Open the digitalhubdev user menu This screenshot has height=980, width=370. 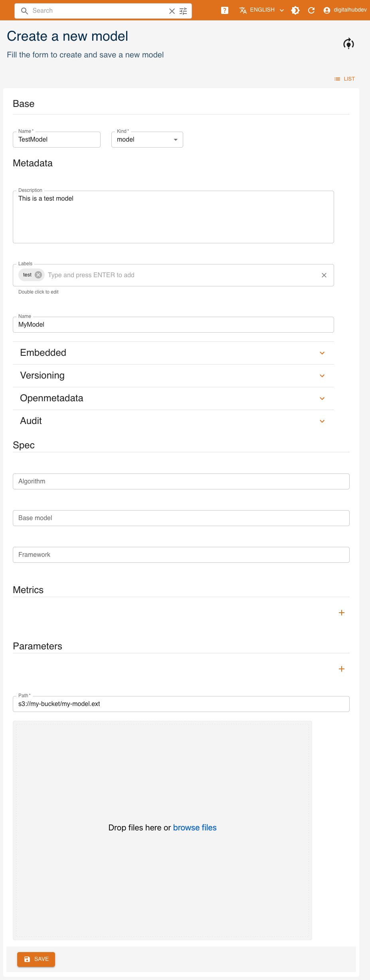pos(345,10)
